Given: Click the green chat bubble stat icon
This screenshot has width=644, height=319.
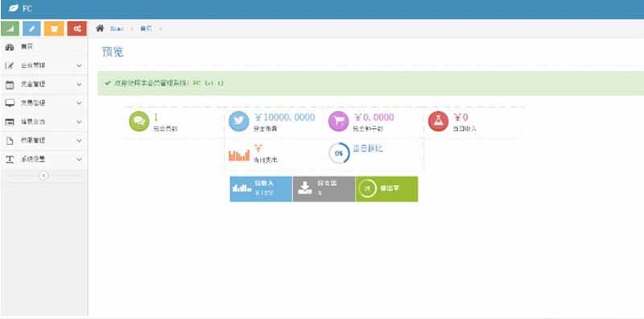Looking at the screenshot, I should coord(138,122).
